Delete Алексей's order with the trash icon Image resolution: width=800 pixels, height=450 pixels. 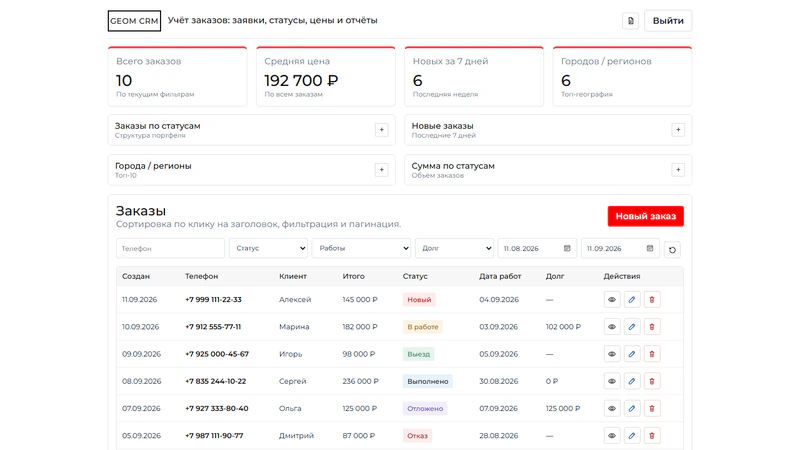(652, 299)
